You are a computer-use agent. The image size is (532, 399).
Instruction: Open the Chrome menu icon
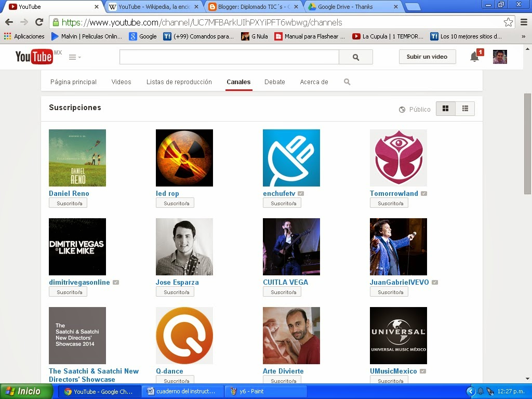[x=524, y=22]
